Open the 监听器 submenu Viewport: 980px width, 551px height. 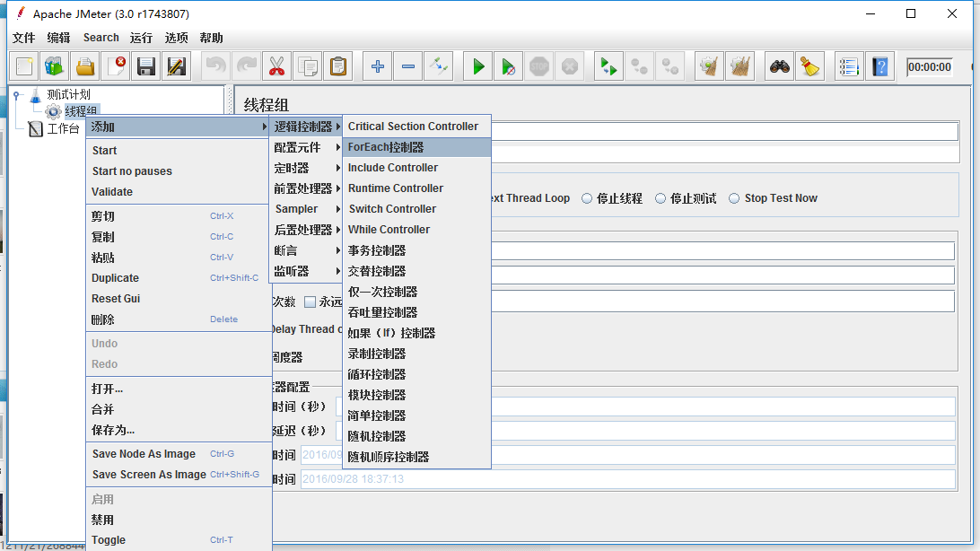click(x=307, y=271)
